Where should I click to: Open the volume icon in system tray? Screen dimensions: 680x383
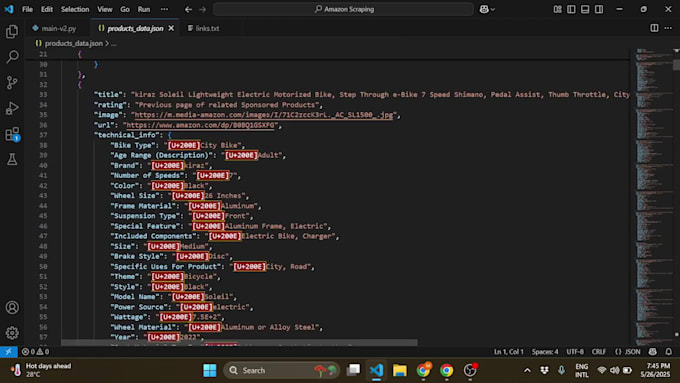click(x=615, y=370)
